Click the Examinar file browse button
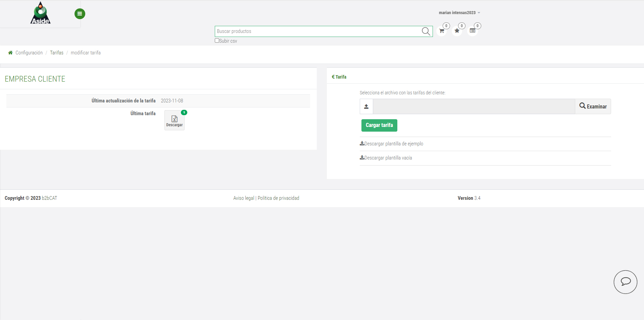 click(593, 106)
